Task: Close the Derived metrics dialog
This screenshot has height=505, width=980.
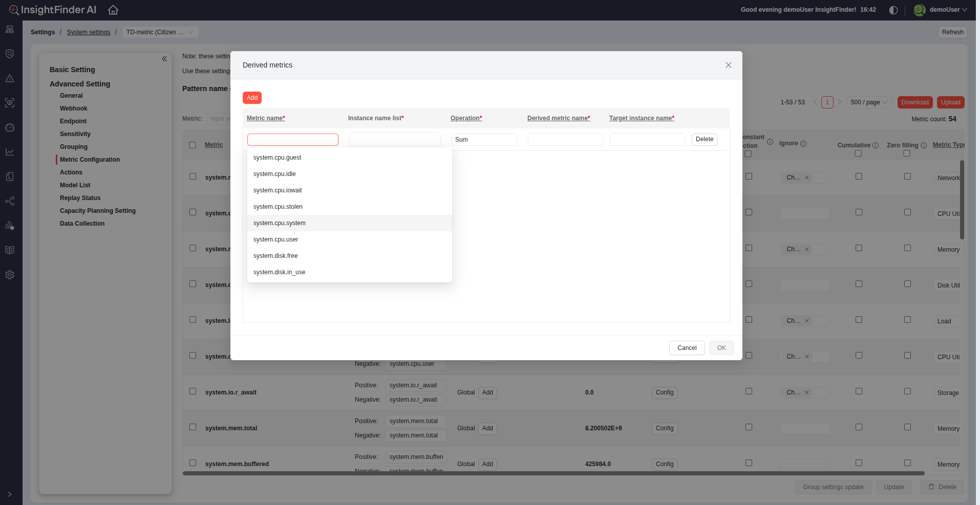Action: (728, 65)
